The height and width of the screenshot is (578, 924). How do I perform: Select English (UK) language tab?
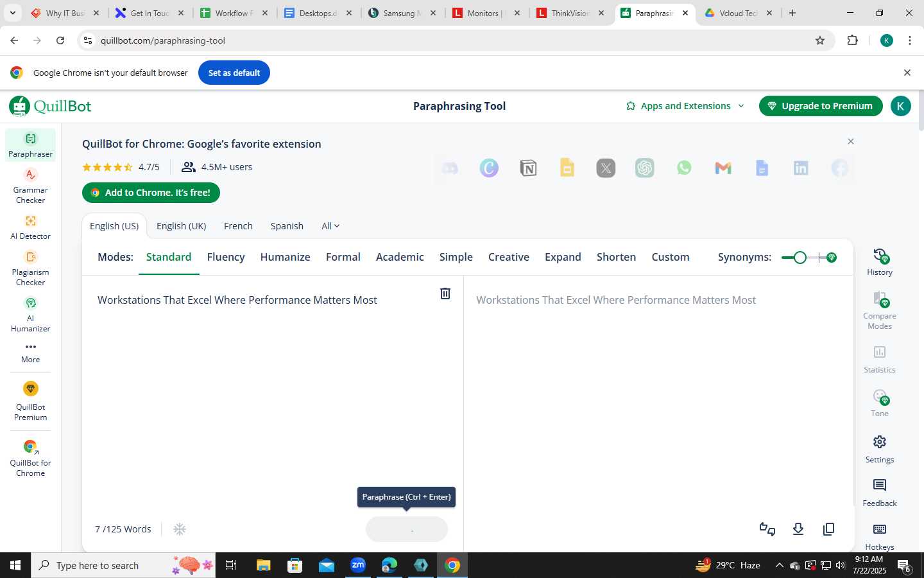(182, 226)
